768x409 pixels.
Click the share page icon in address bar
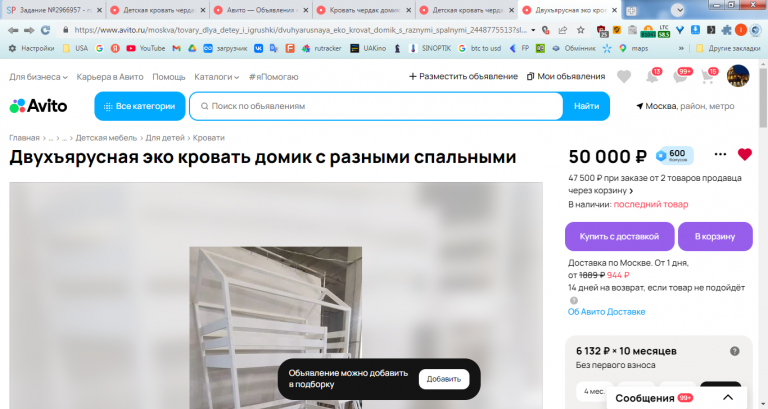(x=563, y=30)
